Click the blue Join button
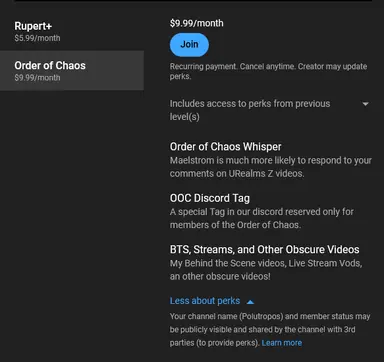Viewport: 384px width, 362px height. (x=189, y=45)
